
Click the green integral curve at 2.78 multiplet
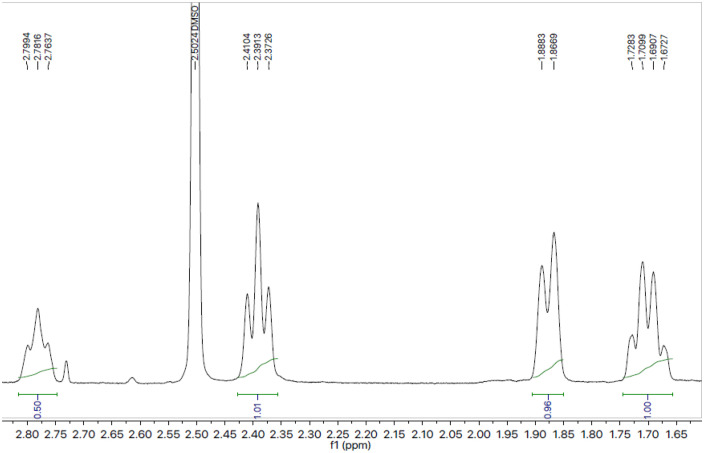(38, 373)
